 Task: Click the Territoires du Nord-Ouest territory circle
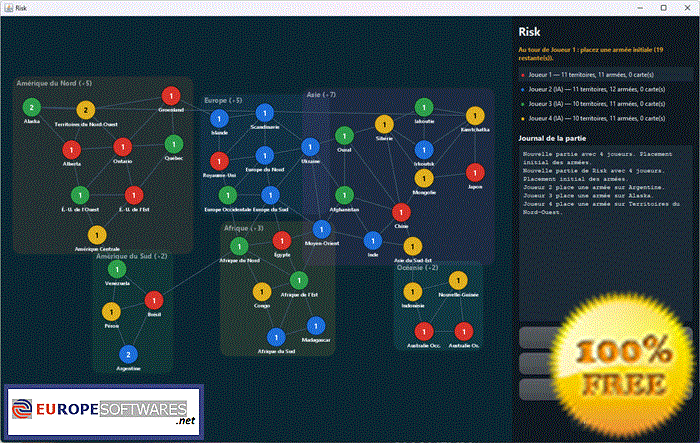click(86, 110)
